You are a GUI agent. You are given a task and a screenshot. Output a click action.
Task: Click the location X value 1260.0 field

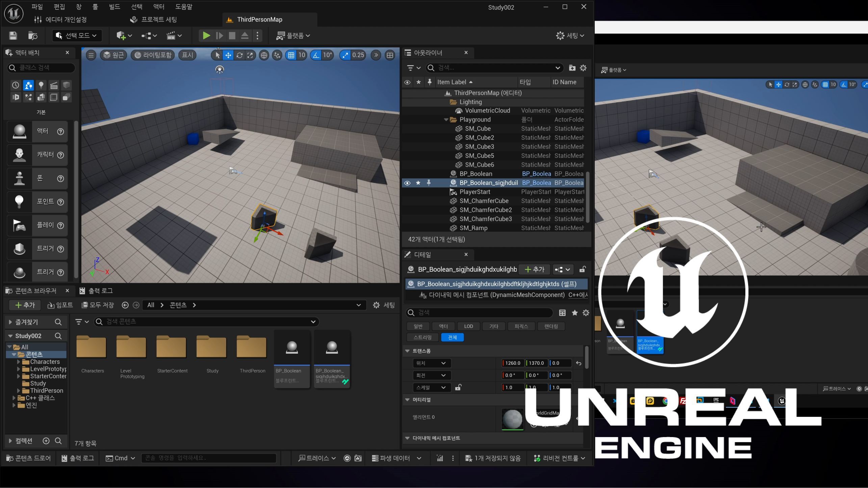coord(513,363)
